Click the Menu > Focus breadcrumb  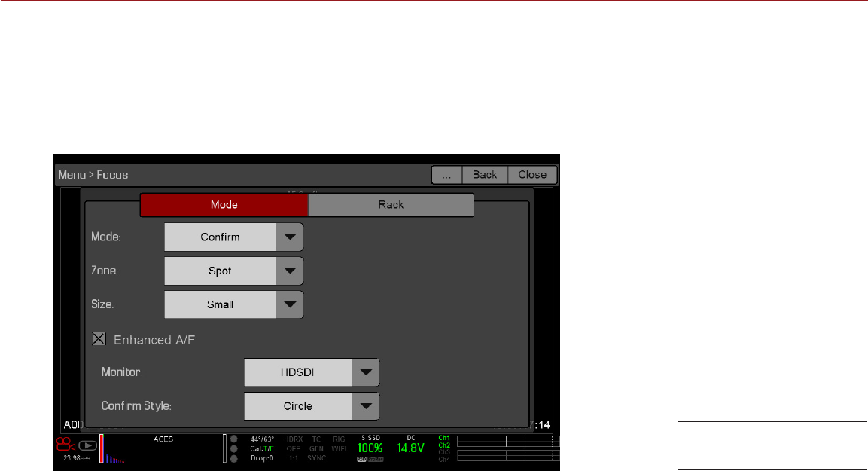(93, 175)
